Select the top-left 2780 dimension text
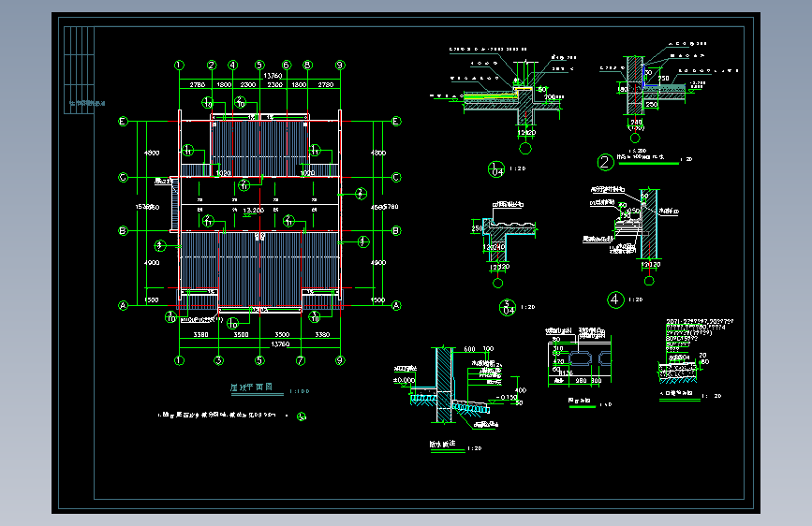 click(x=198, y=85)
